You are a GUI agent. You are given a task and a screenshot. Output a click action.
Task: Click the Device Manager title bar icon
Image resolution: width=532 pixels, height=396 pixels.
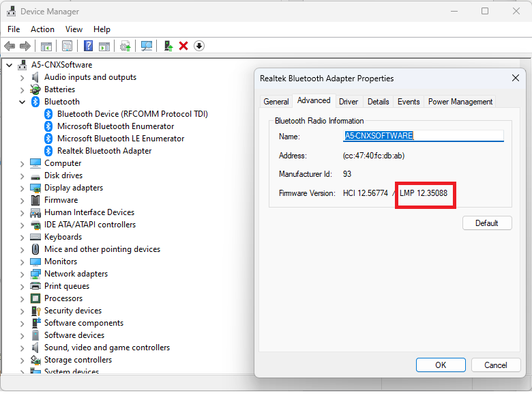click(11, 11)
